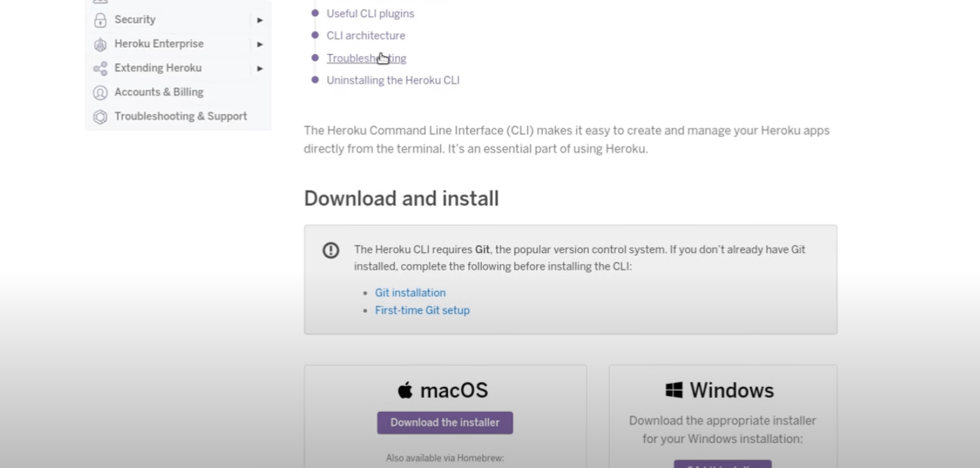This screenshot has height=468, width=980.
Task: Click the macOS heading text
Action: click(x=454, y=390)
